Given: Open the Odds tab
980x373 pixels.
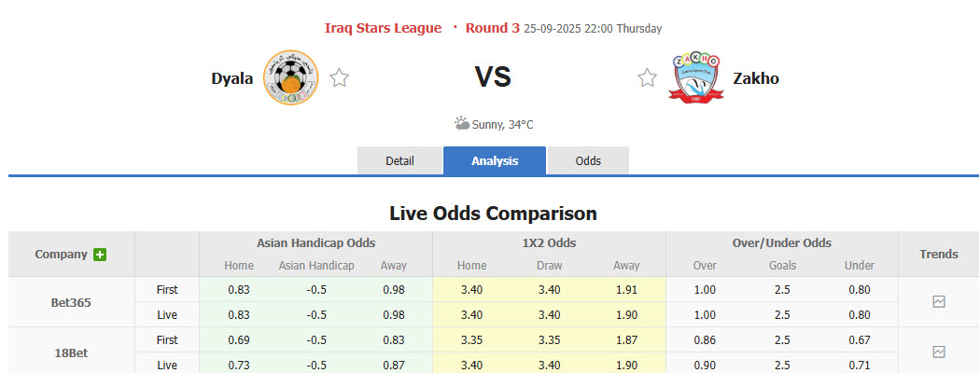Looking at the screenshot, I should 588,161.
